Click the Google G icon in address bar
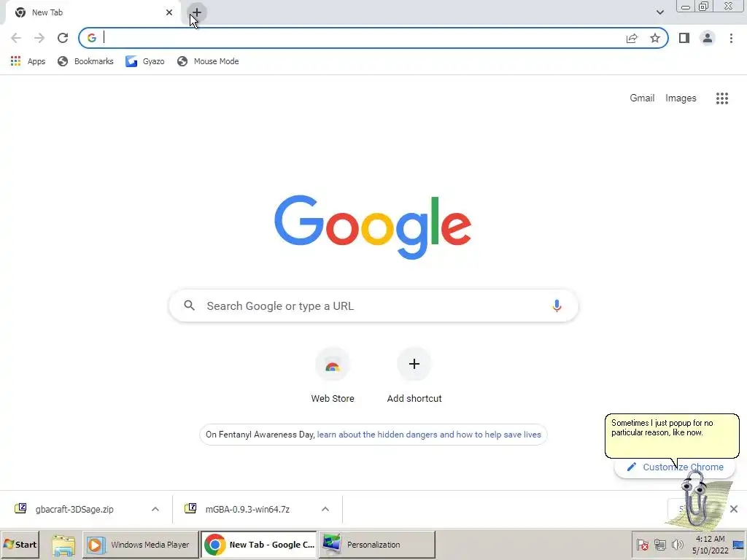Screen dimensions: 747x560 pos(92,38)
